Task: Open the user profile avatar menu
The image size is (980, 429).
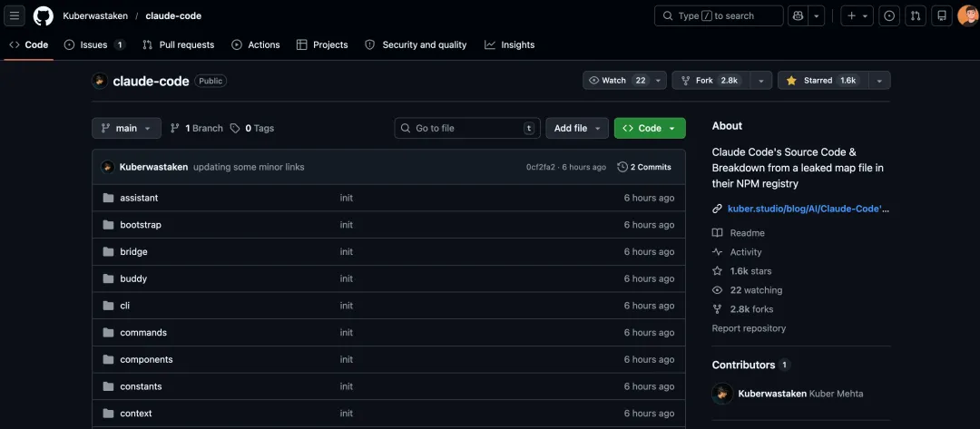Action: point(968,15)
